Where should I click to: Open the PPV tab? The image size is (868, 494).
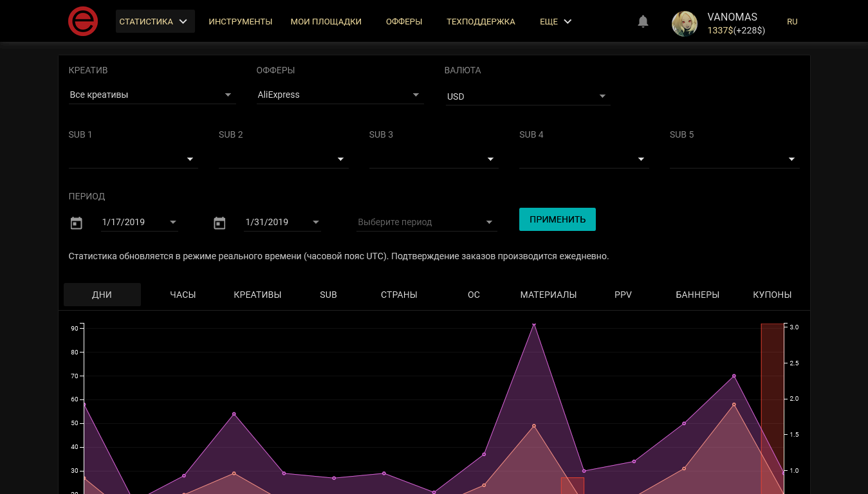623,295
